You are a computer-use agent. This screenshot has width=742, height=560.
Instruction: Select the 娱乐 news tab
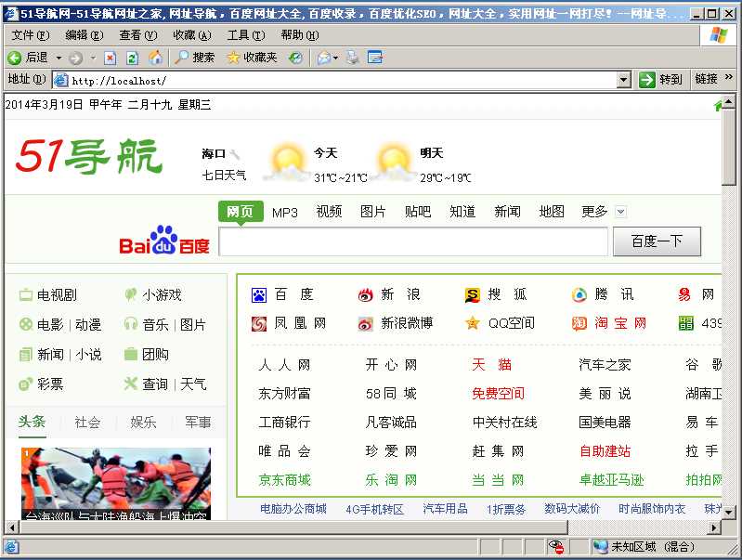point(143,423)
